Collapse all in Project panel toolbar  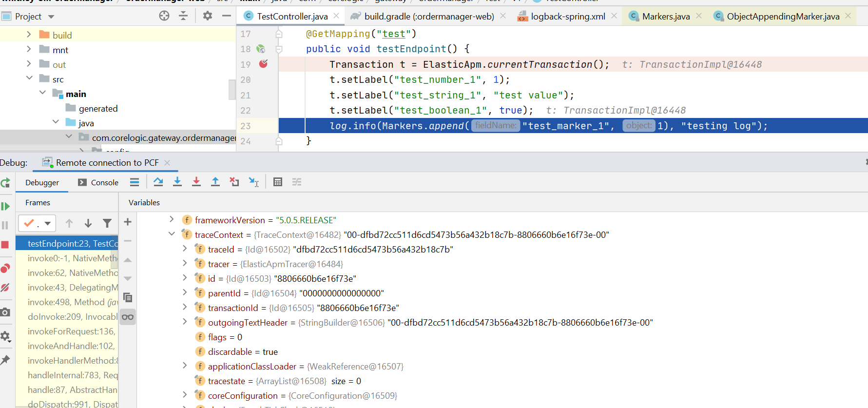point(183,16)
